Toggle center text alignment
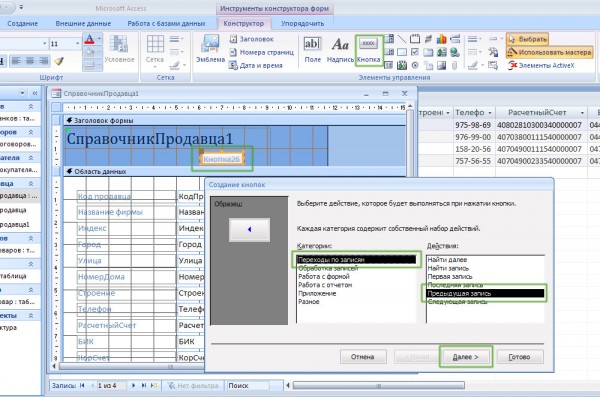The width and height of the screenshot is (600, 397). (x=30, y=61)
